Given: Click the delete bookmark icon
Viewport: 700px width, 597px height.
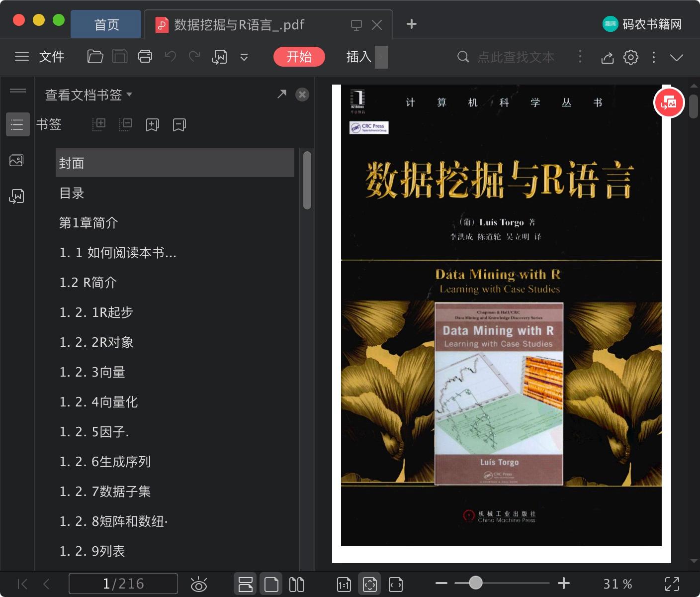Looking at the screenshot, I should tap(179, 124).
